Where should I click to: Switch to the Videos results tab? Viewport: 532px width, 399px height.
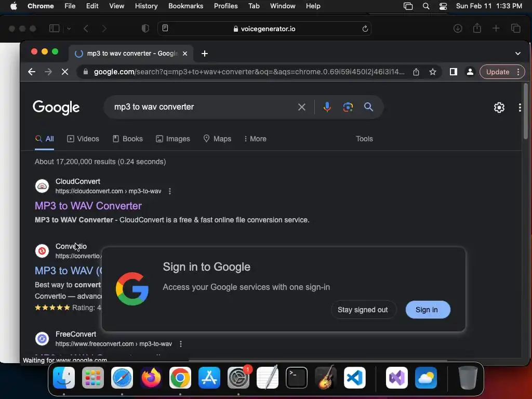pos(83,139)
